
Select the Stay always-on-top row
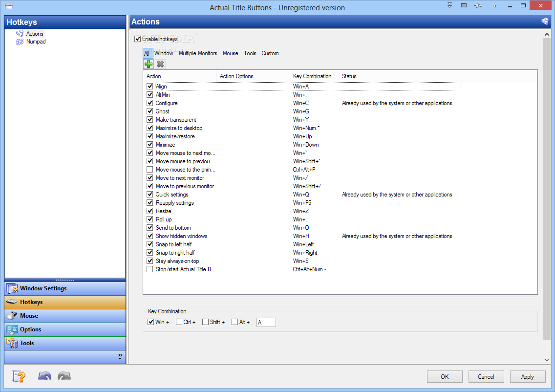[303, 261]
